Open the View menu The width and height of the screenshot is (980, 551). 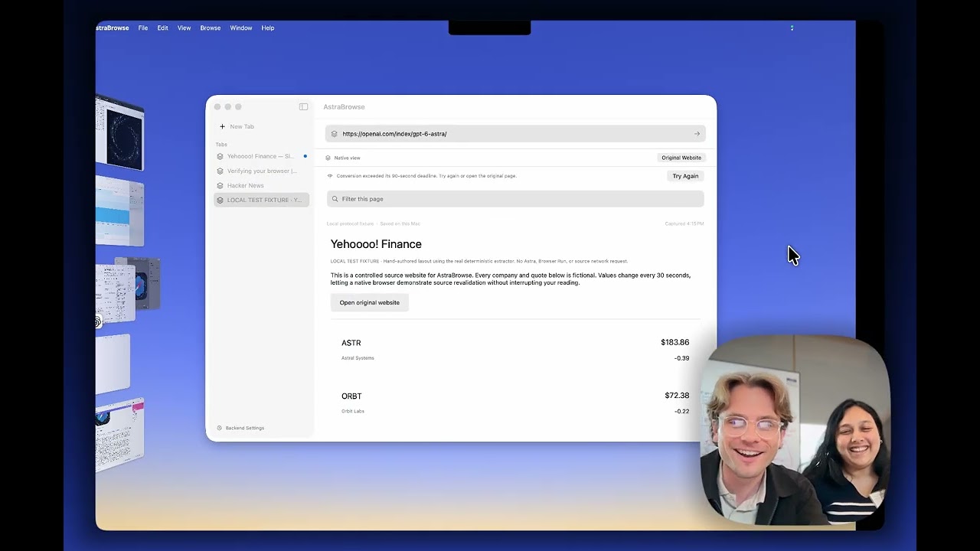click(x=185, y=28)
